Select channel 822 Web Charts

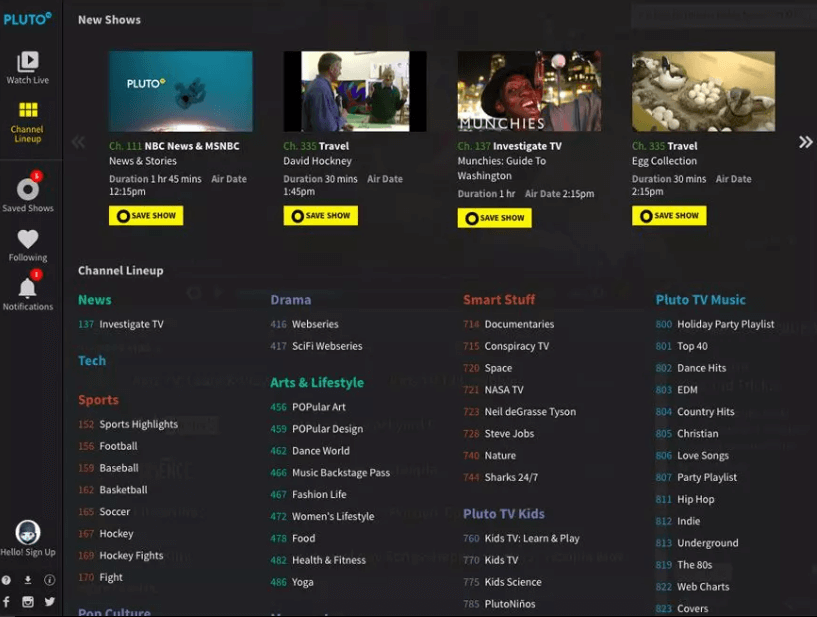(692, 587)
